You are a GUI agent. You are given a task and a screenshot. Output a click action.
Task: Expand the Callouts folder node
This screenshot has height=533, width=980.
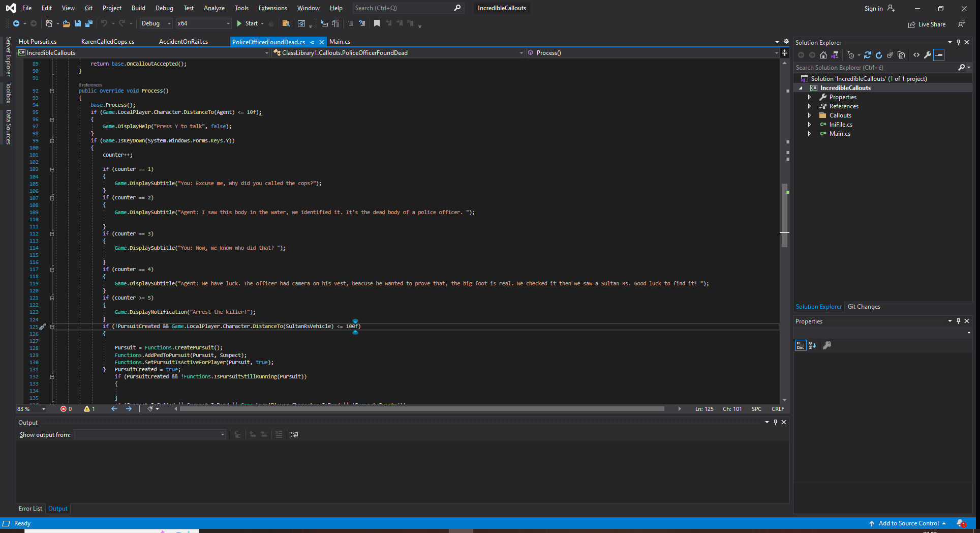point(809,115)
